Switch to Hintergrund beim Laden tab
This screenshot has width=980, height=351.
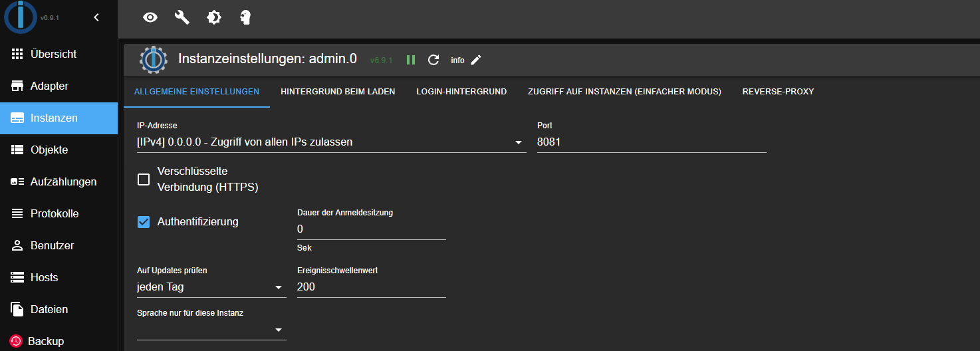click(338, 91)
